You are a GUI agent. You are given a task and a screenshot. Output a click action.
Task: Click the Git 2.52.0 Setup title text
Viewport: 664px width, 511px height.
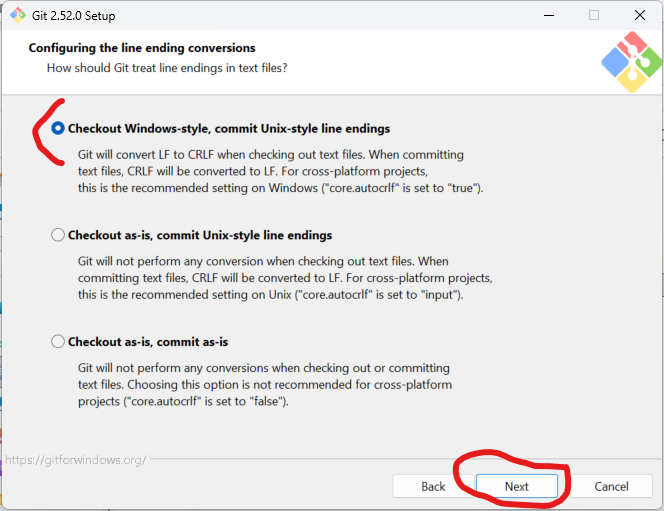coord(74,16)
